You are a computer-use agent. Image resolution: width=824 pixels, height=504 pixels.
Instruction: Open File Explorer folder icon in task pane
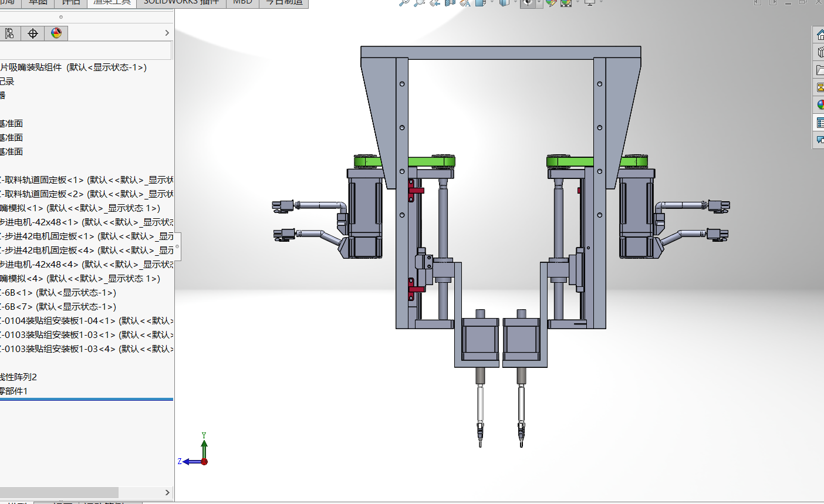click(820, 70)
